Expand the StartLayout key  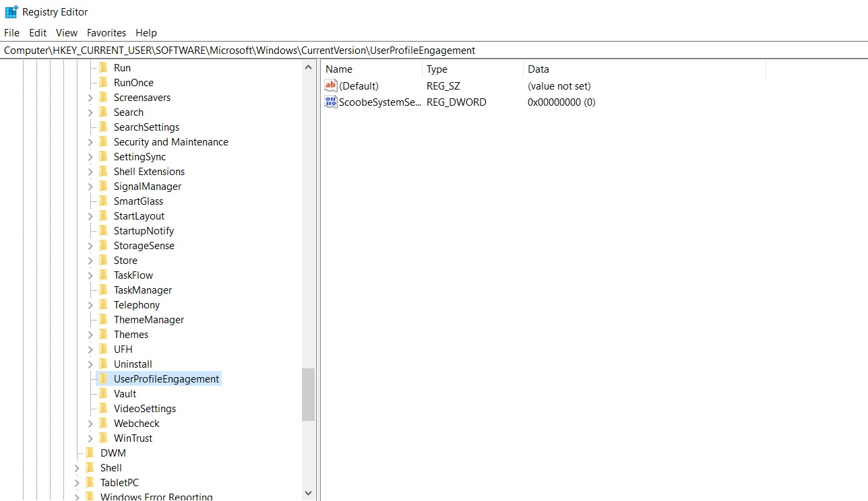point(90,216)
